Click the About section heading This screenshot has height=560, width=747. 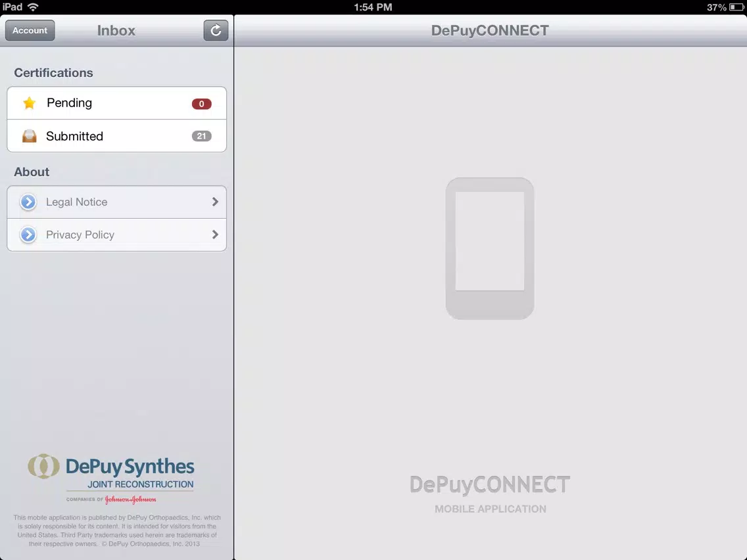pyautogui.click(x=32, y=172)
